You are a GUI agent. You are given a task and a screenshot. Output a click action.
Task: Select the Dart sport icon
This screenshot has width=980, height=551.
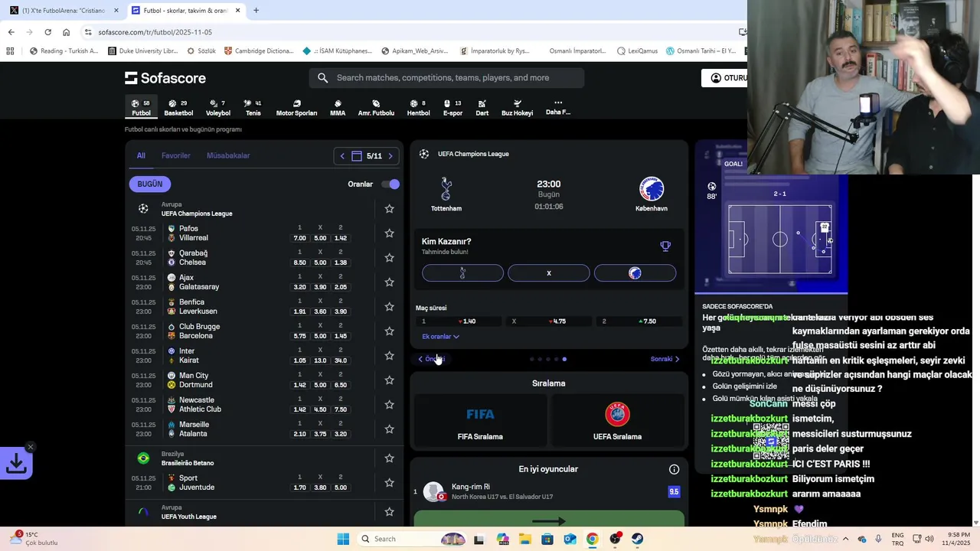tap(482, 107)
